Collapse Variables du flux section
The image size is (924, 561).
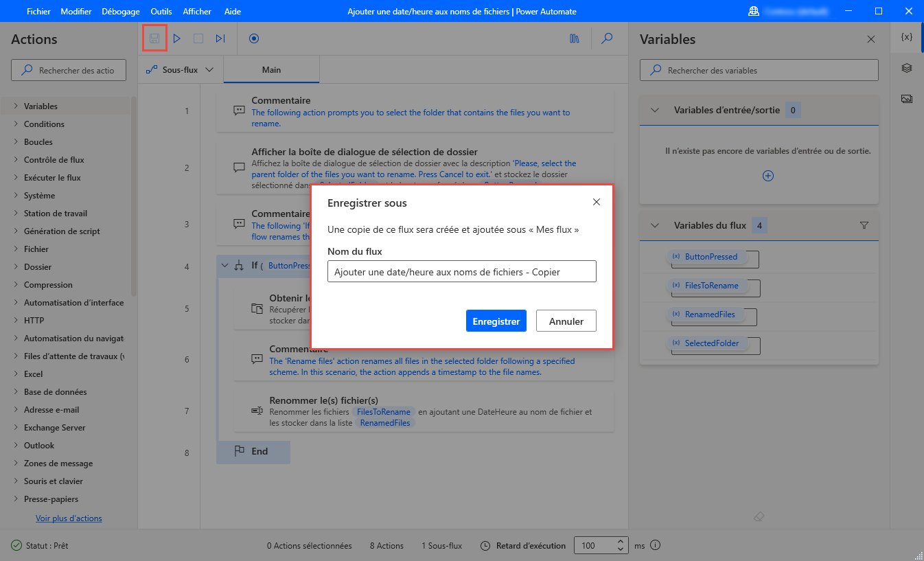click(655, 225)
